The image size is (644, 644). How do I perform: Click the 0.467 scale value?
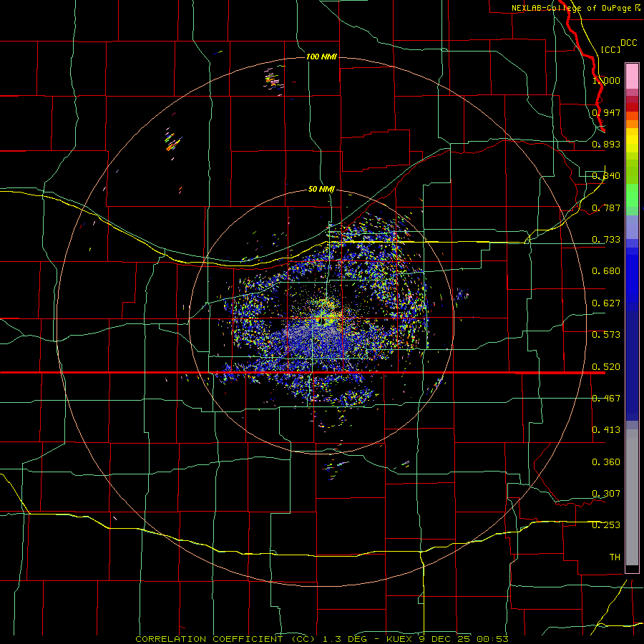point(606,399)
